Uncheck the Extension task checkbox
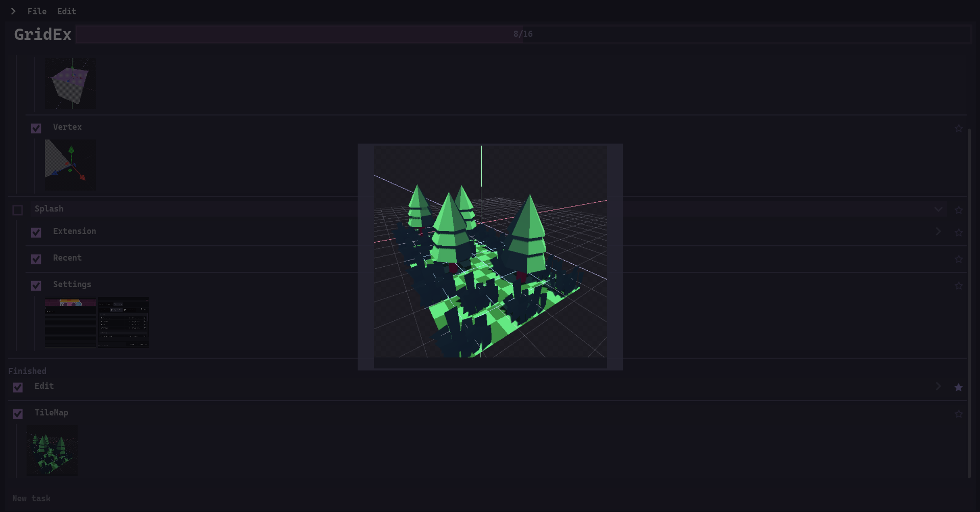980x512 pixels. (x=36, y=232)
